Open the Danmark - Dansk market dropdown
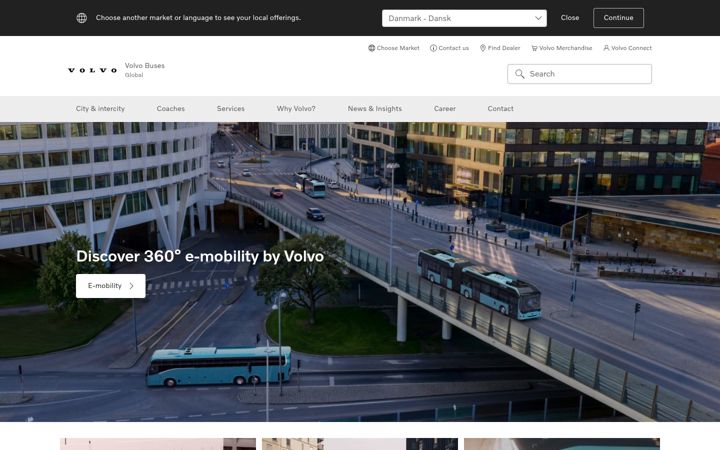Screen dimensions: 720x450 (x=464, y=18)
